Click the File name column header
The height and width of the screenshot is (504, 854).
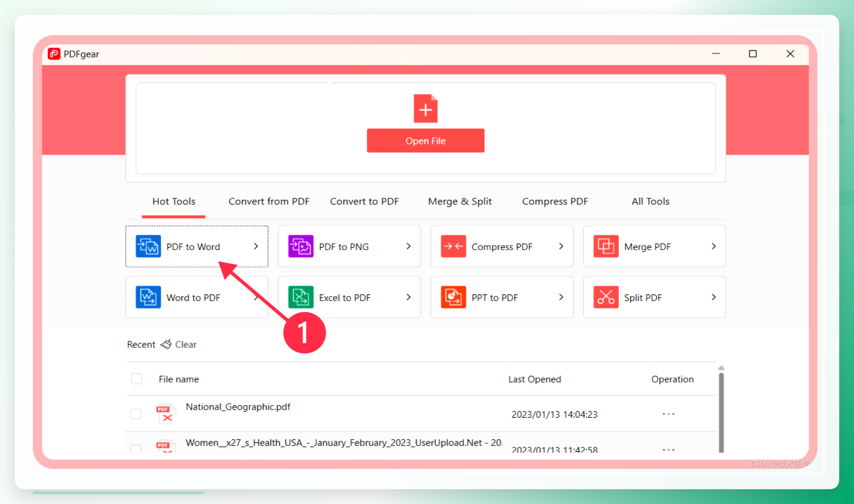179,379
